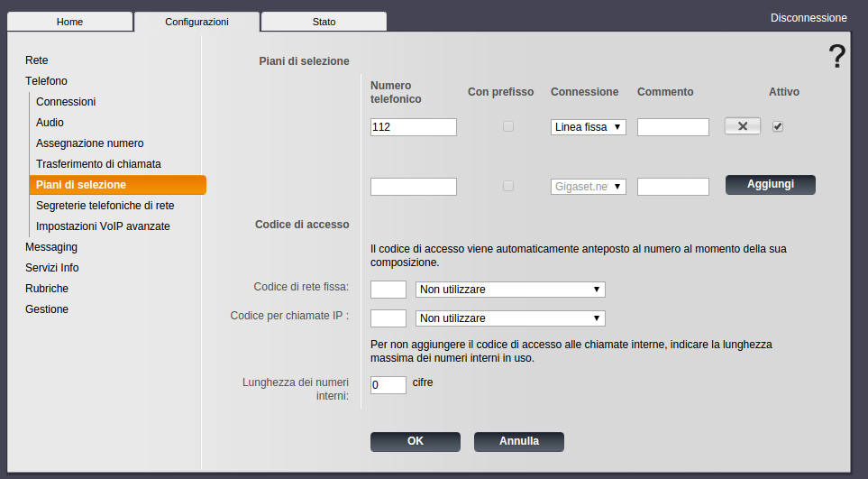Click the question mark help icon
868x479 pixels.
(x=836, y=57)
